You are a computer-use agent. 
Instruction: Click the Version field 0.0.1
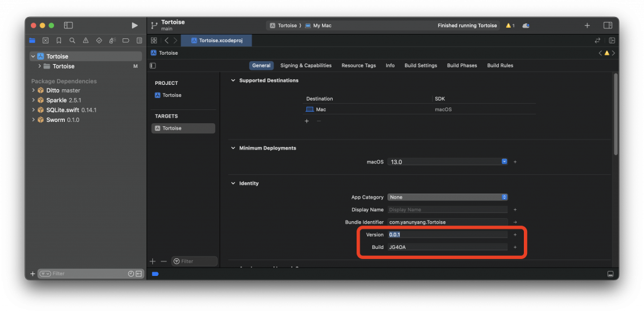[x=448, y=234]
